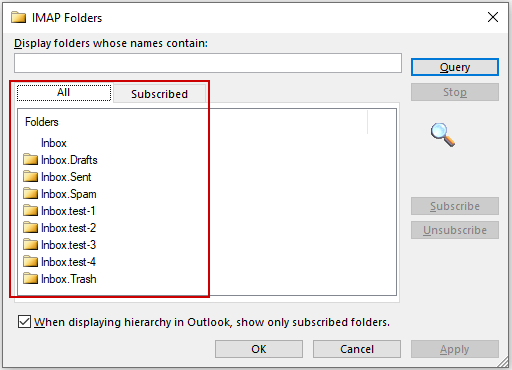Select the Inbox.test-2 folder

tap(60, 228)
